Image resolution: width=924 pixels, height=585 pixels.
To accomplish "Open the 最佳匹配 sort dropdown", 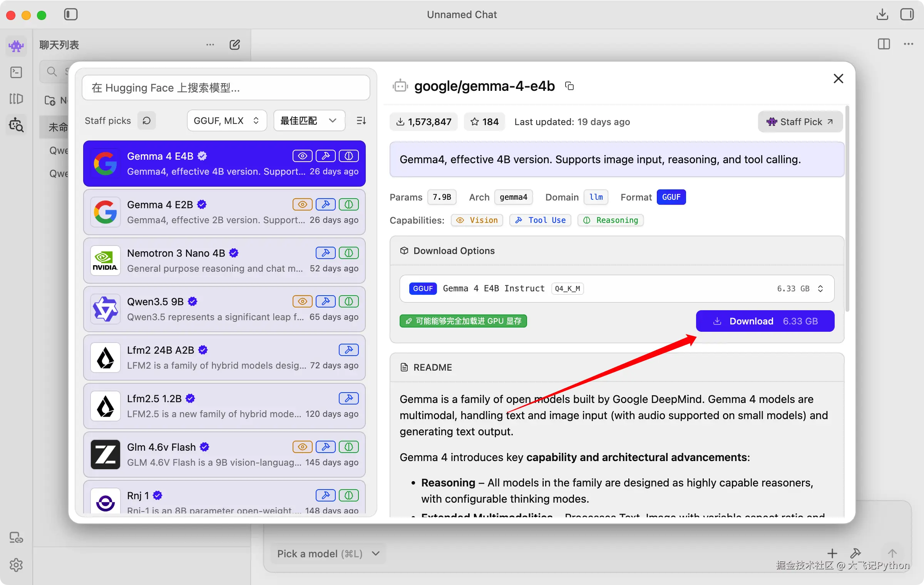I will [x=309, y=120].
